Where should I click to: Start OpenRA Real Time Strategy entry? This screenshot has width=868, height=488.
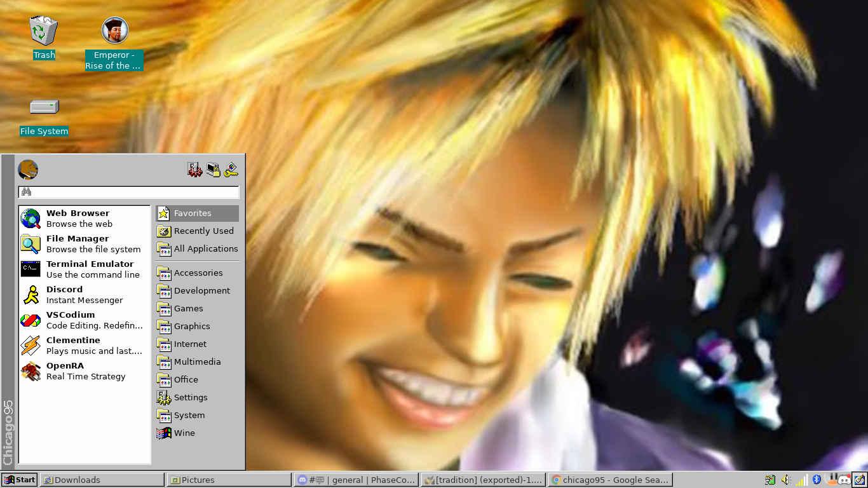(85, 370)
